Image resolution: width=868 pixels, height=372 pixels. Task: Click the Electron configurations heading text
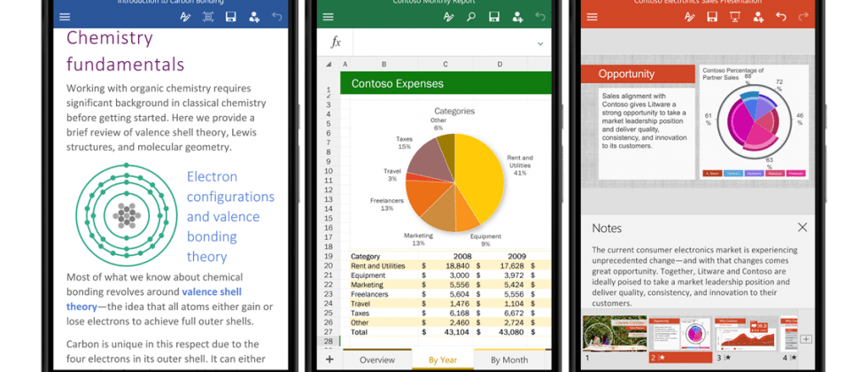pyautogui.click(x=230, y=216)
